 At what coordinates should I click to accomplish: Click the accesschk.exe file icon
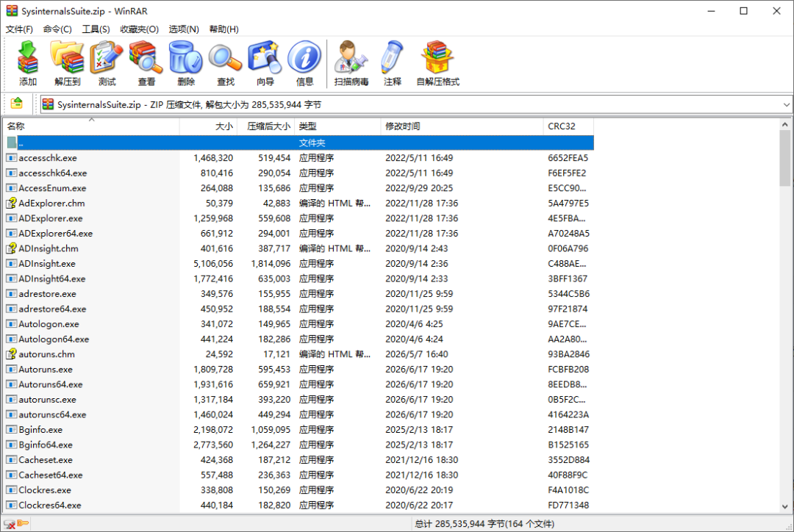click(x=11, y=158)
